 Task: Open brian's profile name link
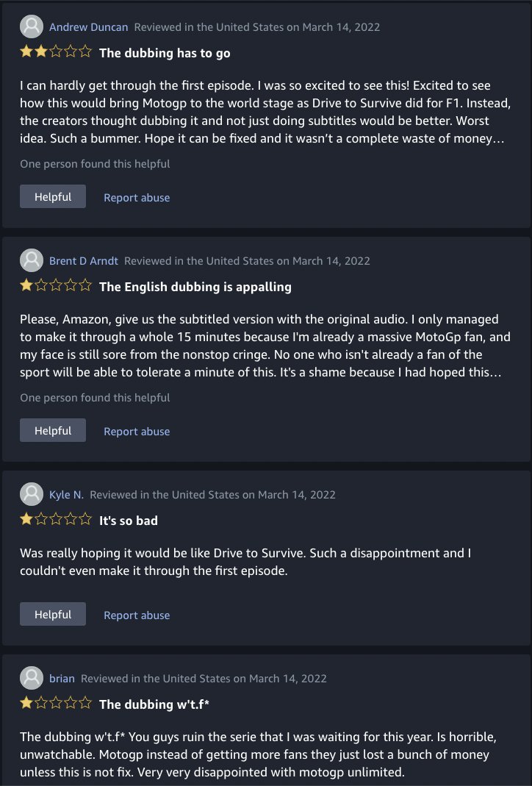coord(62,678)
